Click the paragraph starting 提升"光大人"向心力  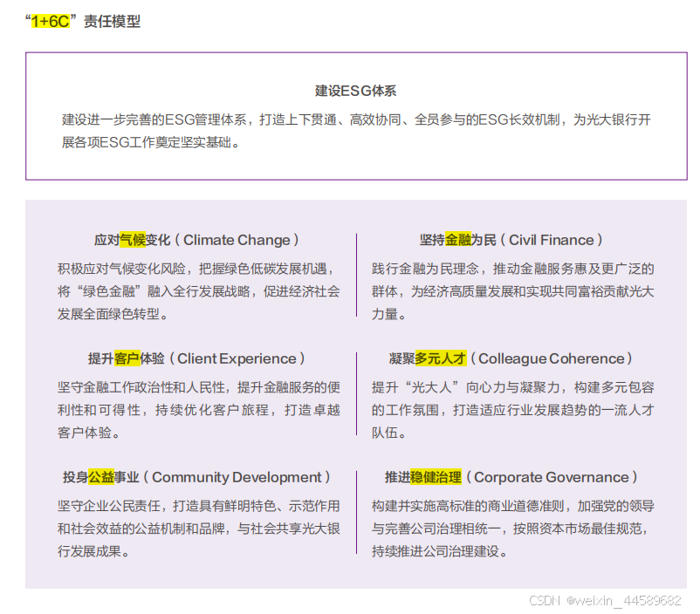pyautogui.click(x=513, y=410)
